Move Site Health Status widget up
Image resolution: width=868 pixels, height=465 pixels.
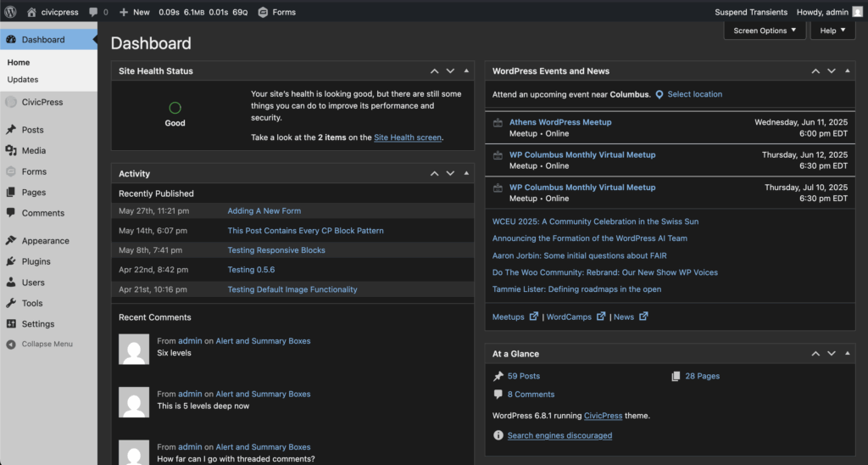(435, 71)
